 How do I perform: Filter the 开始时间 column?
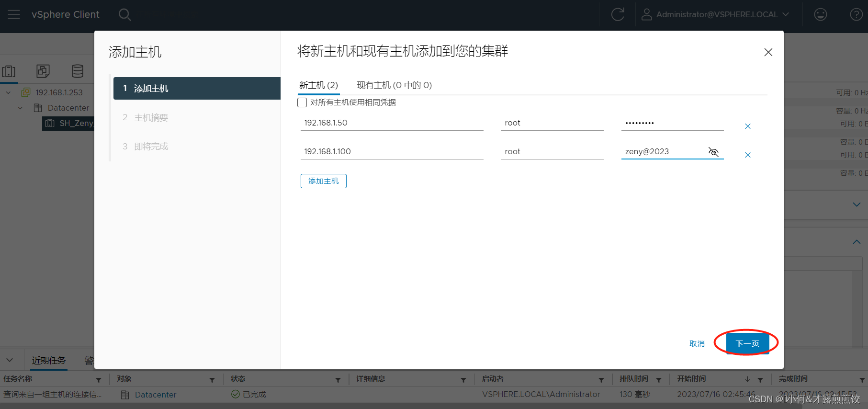pyautogui.click(x=760, y=380)
